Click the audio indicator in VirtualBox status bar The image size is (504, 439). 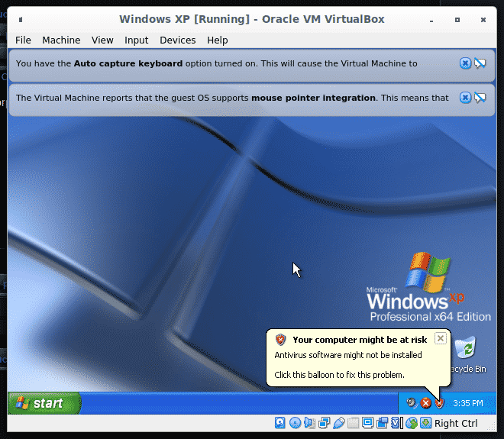[309, 423]
